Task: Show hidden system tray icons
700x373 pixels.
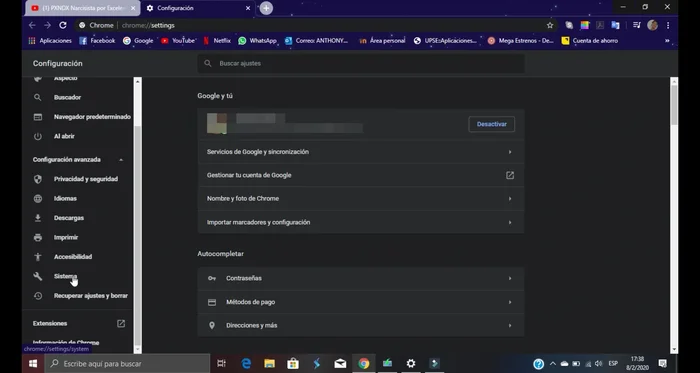Action: point(553,364)
